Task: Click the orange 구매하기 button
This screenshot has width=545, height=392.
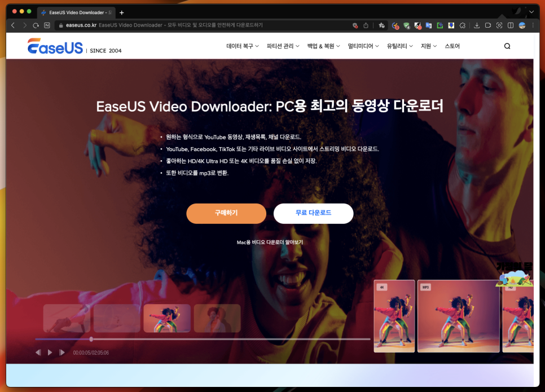Action: click(x=226, y=213)
